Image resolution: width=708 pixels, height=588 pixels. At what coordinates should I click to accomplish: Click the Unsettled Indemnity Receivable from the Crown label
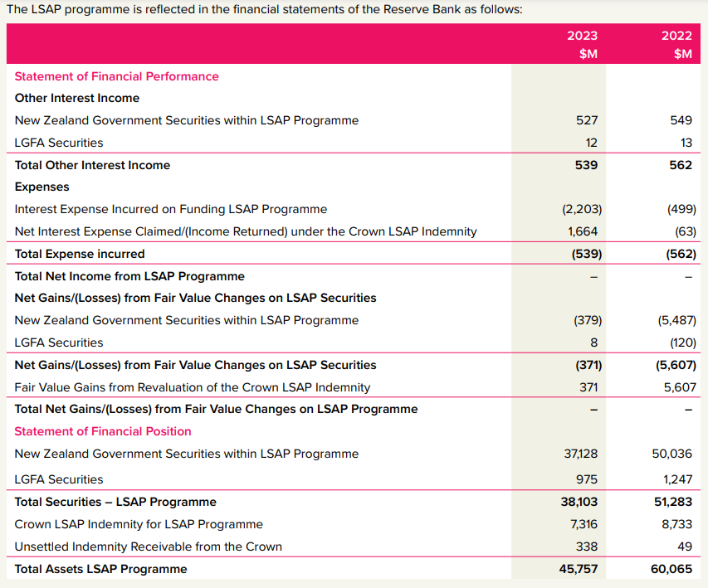pos(149,547)
